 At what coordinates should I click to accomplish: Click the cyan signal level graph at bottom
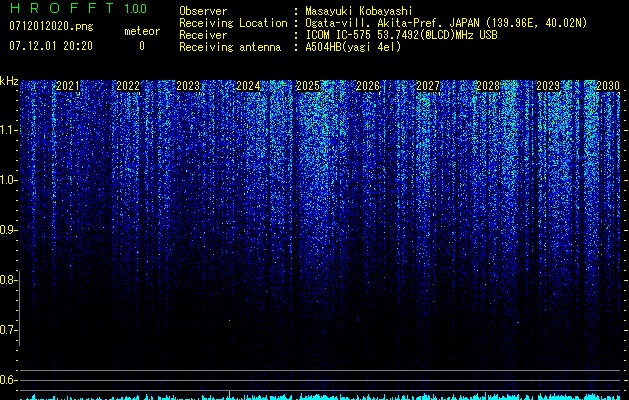click(320, 396)
